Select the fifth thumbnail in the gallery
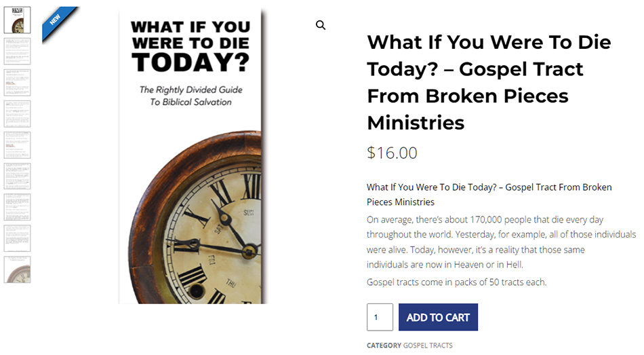 17,145
